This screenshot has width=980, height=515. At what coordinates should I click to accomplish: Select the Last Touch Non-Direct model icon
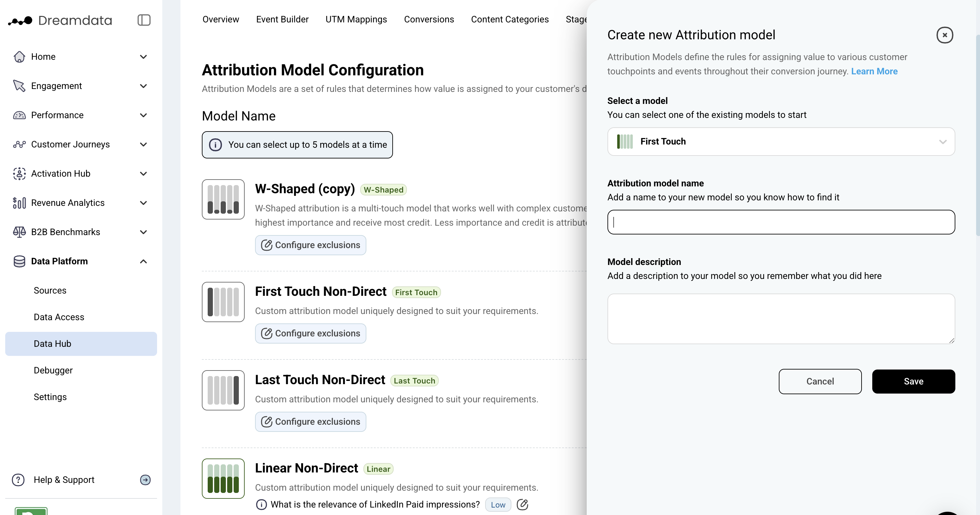(x=223, y=390)
